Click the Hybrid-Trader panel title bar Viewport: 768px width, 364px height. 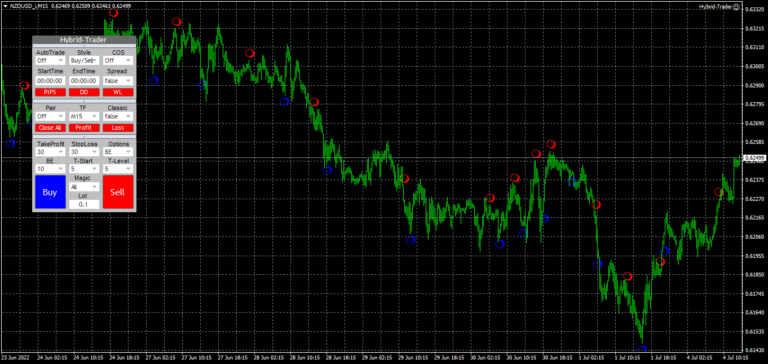[84, 40]
